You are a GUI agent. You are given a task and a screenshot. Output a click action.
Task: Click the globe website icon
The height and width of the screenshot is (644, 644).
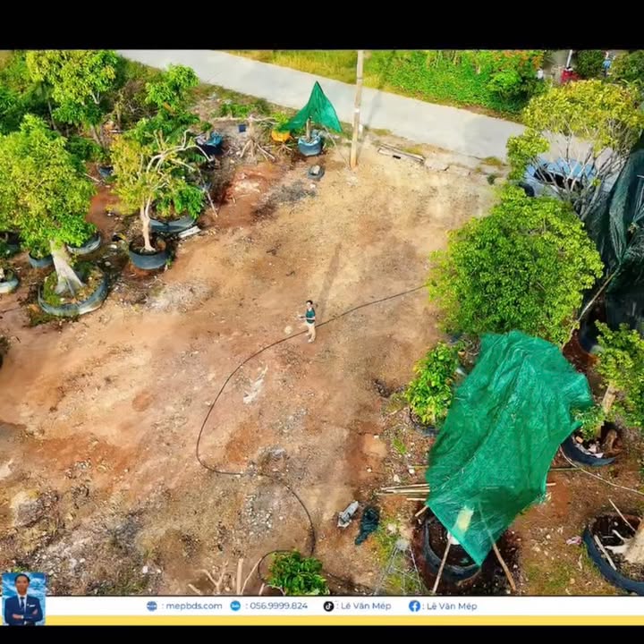(x=152, y=606)
